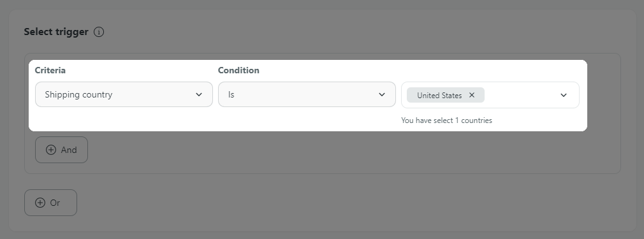Expand the Criteria chevron arrow
This screenshot has height=239, width=644.
point(199,94)
